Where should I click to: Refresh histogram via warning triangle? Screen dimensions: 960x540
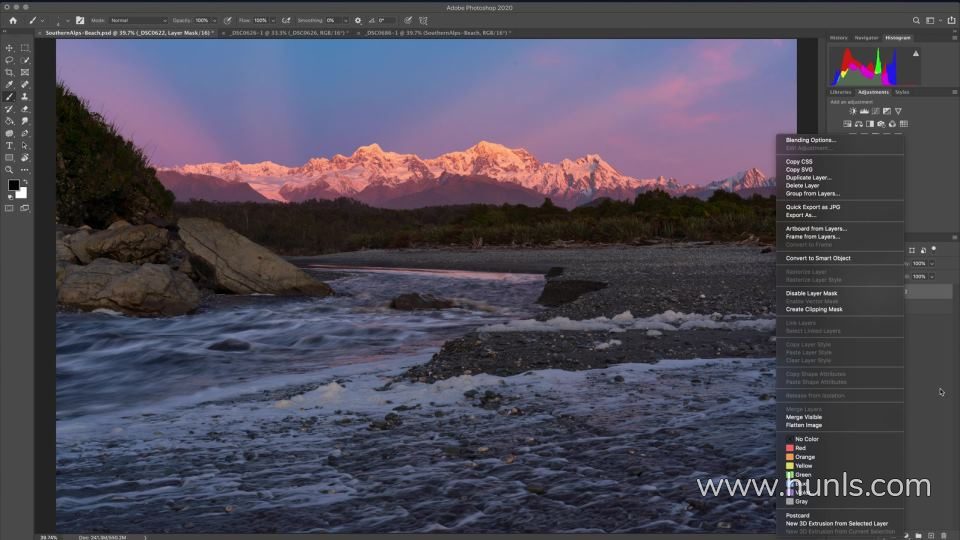click(916, 53)
